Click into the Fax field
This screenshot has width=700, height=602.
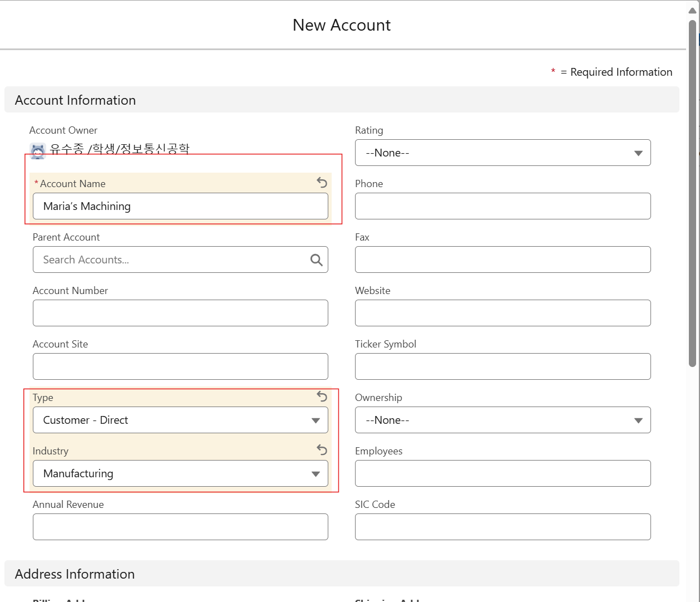click(x=502, y=260)
